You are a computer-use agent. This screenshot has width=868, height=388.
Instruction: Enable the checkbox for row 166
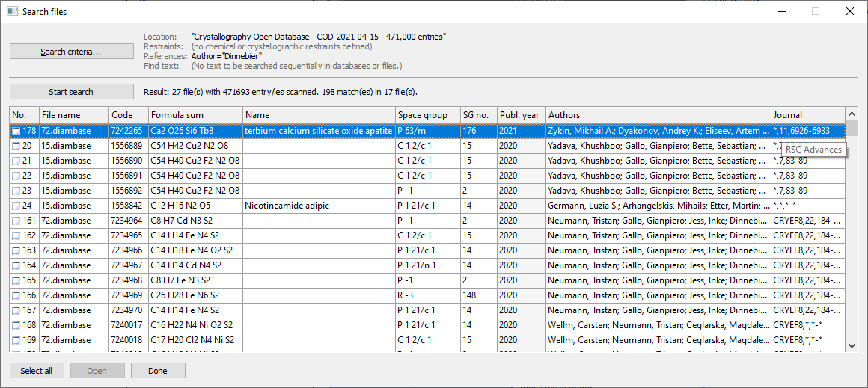pos(16,295)
